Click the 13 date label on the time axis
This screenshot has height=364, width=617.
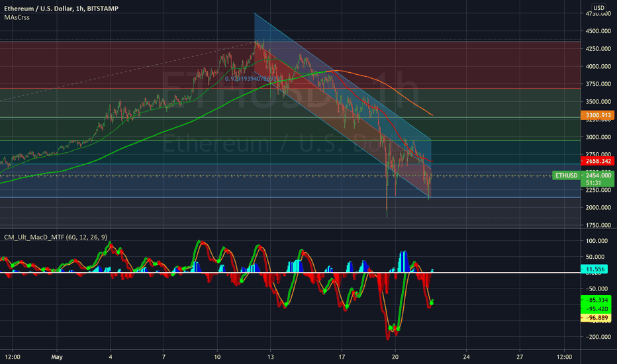click(x=270, y=357)
